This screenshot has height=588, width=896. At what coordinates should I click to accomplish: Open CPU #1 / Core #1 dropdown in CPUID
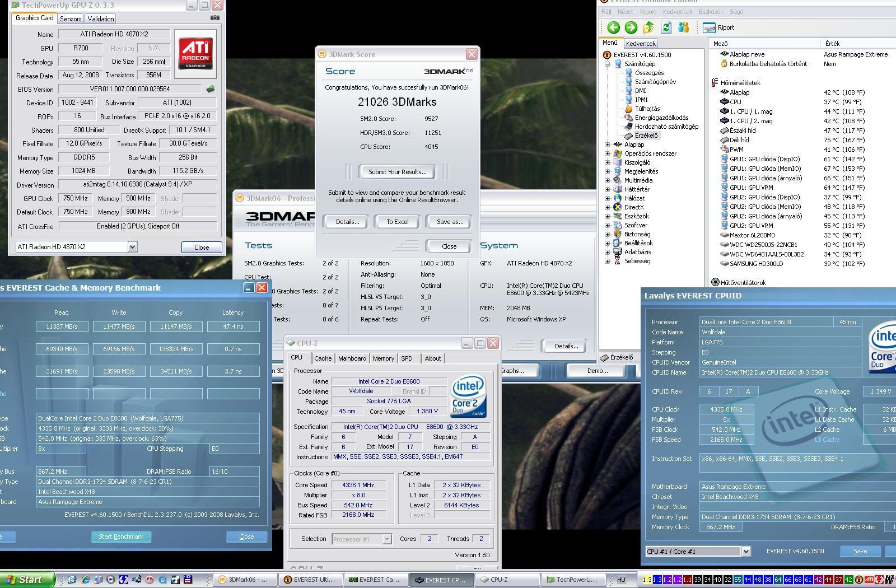pyautogui.click(x=746, y=552)
